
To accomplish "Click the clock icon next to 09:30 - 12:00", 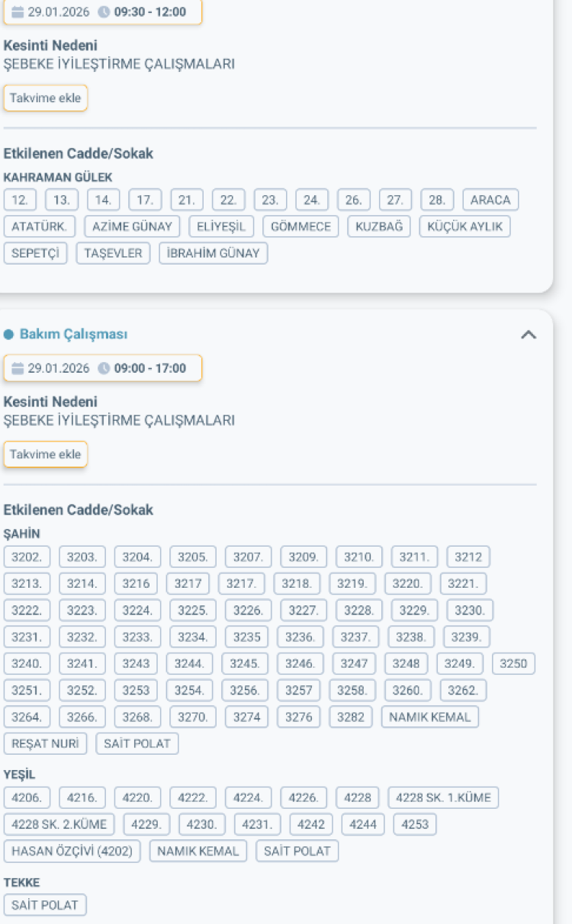I will (104, 12).
